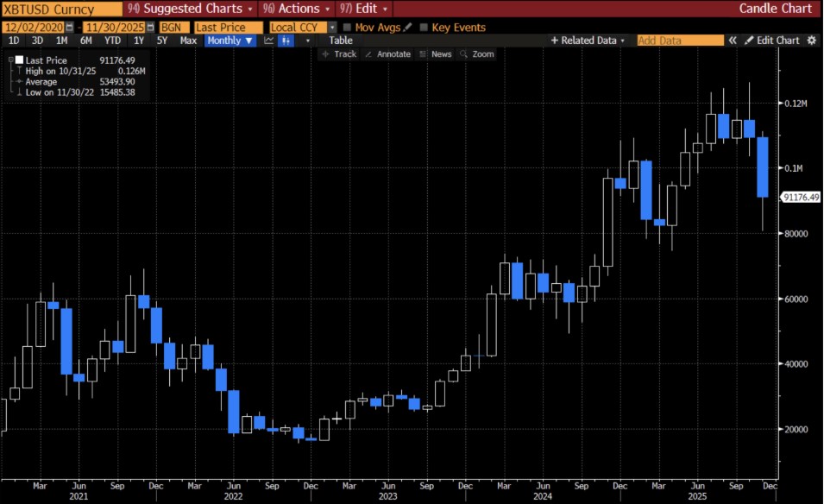Viewport: 824px width, 504px height.
Task: Click the Mov Avgs pencil edit icon
Action: pos(408,28)
